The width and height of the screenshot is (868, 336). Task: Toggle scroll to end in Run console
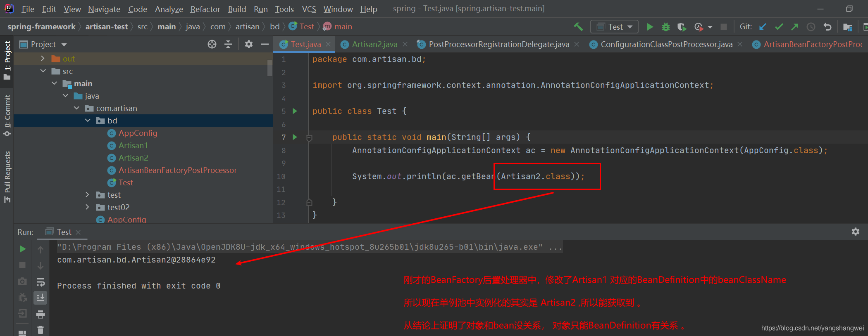click(40, 298)
